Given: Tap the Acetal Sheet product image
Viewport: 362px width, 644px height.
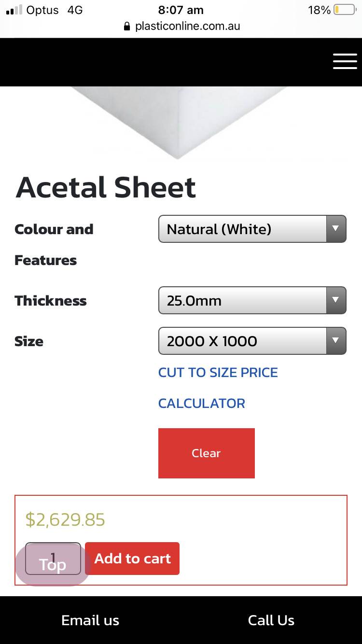Looking at the screenshot, I should (179, 121).
